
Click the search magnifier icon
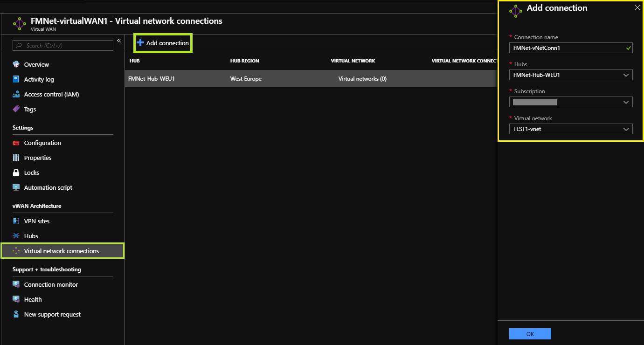coord(19,46)
